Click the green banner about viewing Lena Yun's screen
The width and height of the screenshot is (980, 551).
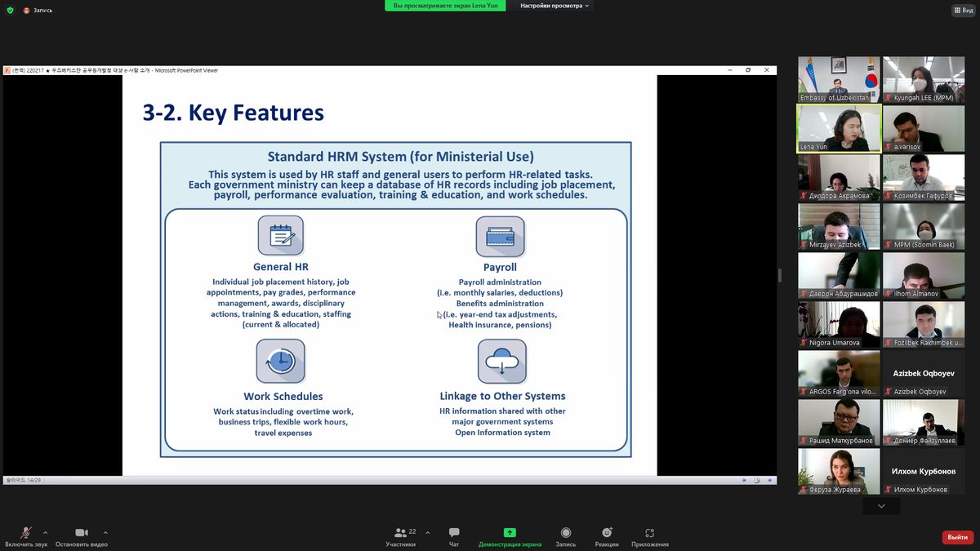point(445,6)
